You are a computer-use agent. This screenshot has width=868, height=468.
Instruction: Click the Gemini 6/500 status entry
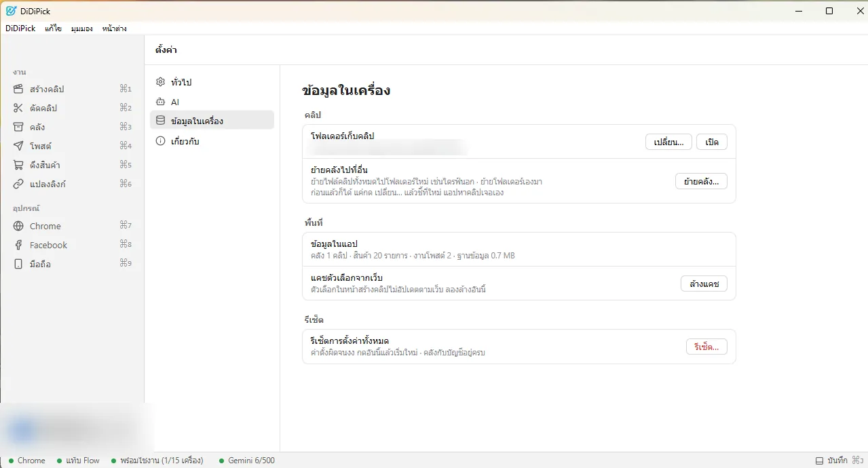click(247, 461)
